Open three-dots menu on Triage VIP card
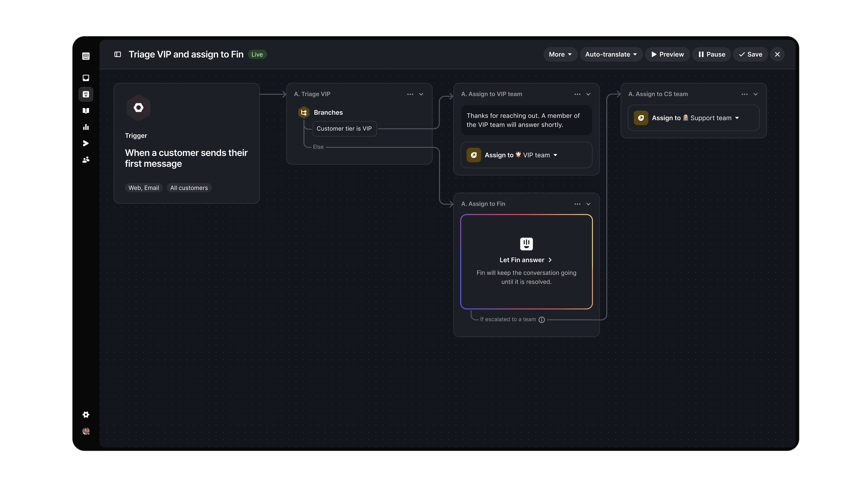This screenshot has width=868, height=488. (x=410, y=94)
